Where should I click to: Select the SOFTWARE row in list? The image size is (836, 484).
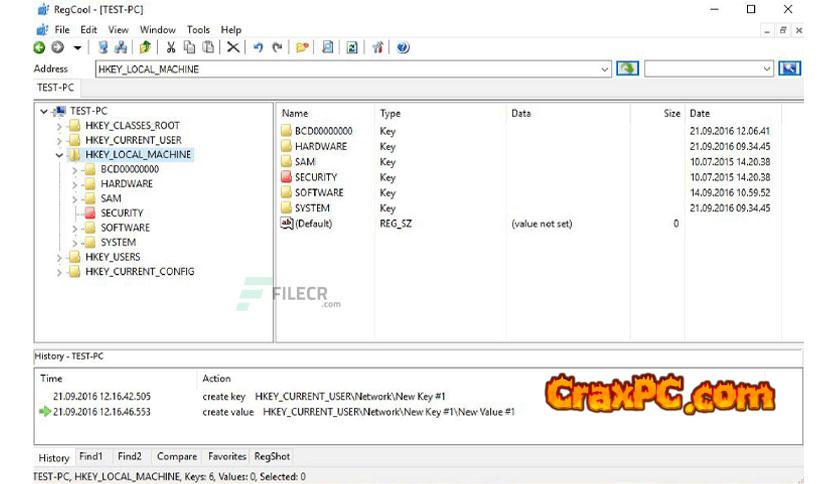pyautogui.click(x=319, y=193)
